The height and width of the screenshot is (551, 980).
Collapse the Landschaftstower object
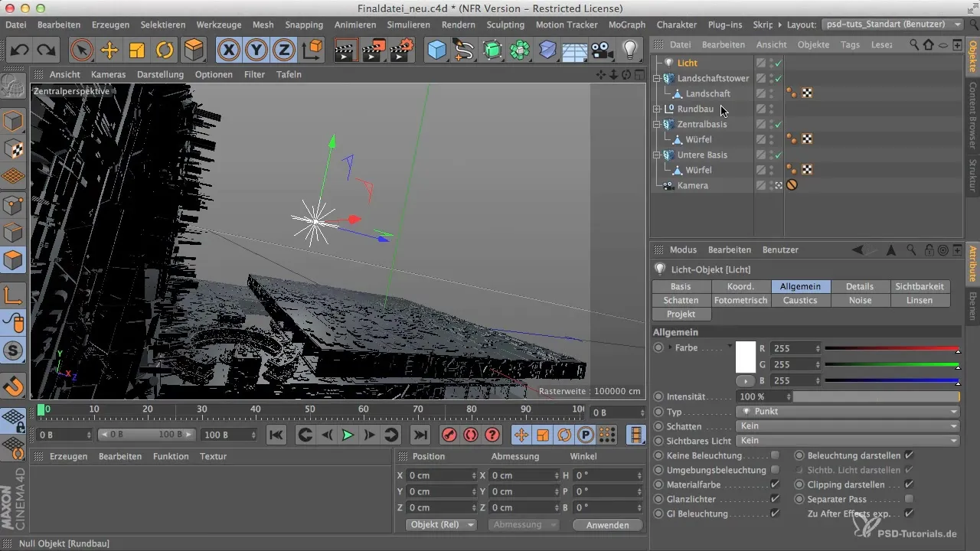(x=657, y=78)
